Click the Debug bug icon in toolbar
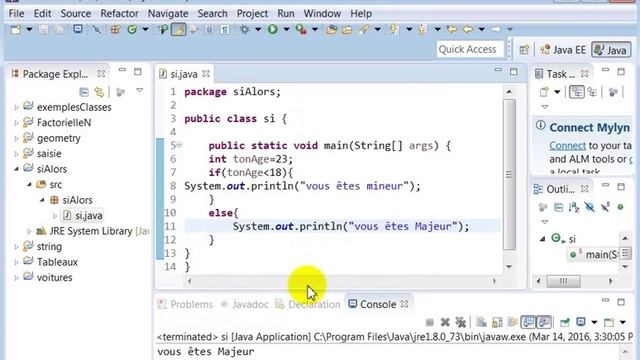This screenshot has width=640, height=360. [x=244, y=29]
